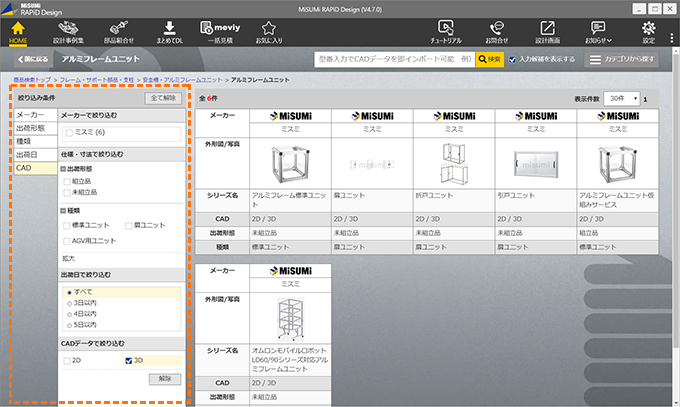680x407 pixels.
Task: Toggle 入力候補を表示する checkbox
Action: coord(513,60)
